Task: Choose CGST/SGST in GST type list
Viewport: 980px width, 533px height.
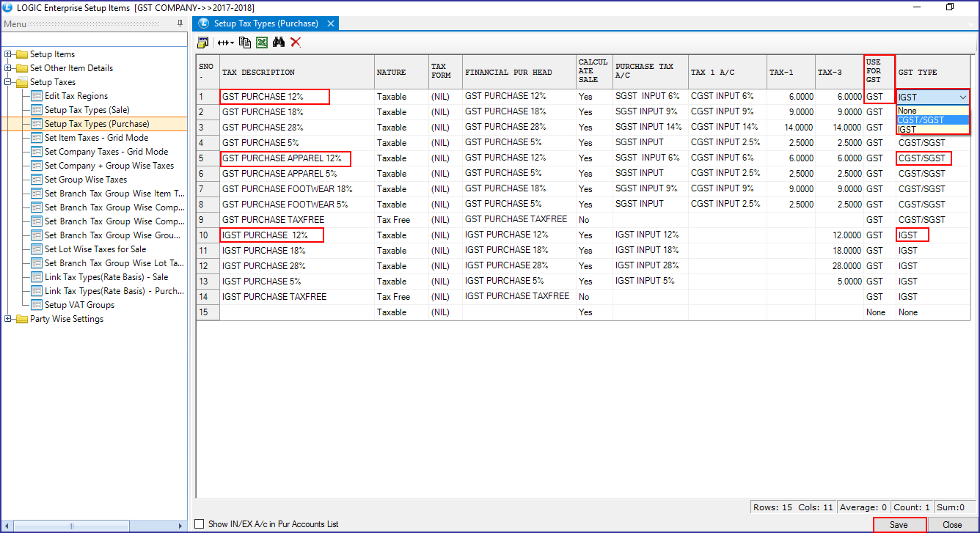Action: pyautogui.click(x=933, y=120)
